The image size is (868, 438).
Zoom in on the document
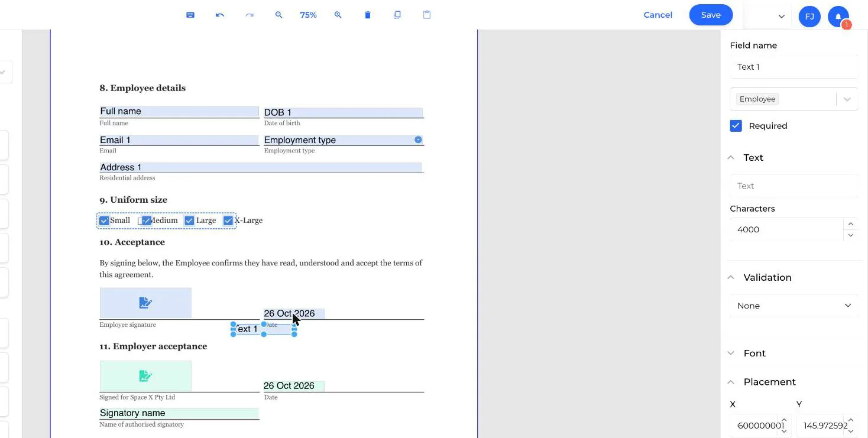[338, 15]
